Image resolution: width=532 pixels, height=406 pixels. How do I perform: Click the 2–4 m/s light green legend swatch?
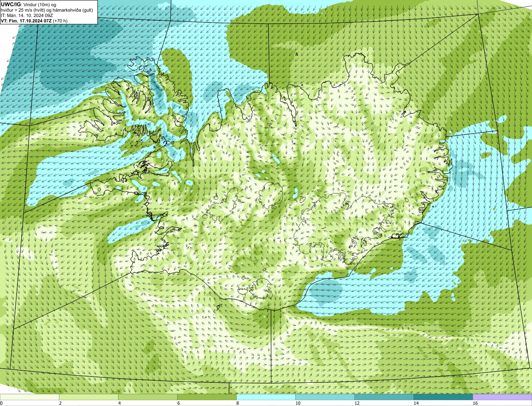(89, 397)
